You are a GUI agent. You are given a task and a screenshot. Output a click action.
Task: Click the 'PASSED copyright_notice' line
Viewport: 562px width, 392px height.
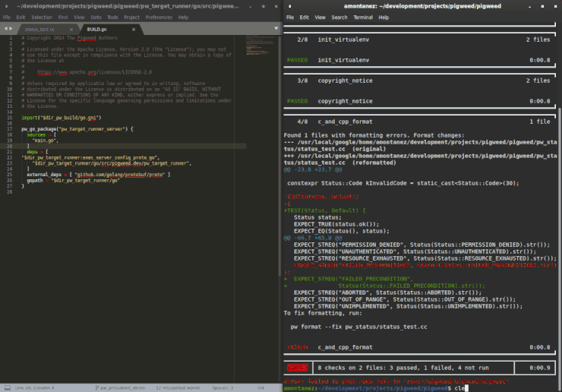coord(330,101)
